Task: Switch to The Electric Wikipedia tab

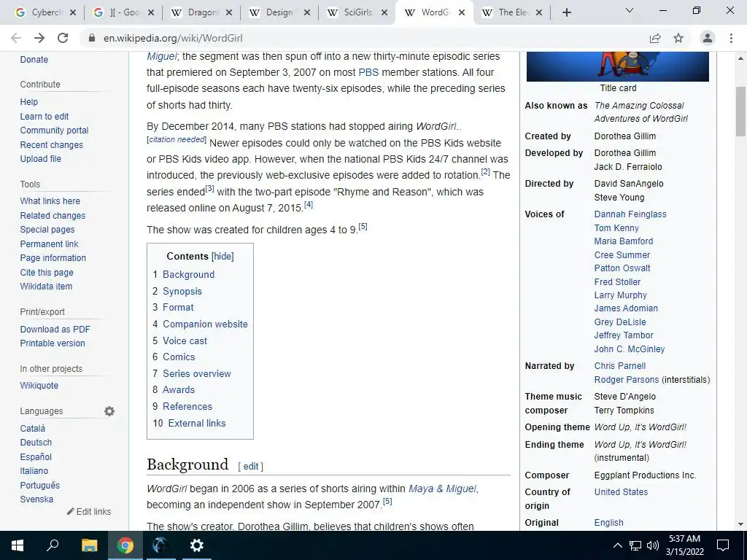Action: [x=508, y=12]
